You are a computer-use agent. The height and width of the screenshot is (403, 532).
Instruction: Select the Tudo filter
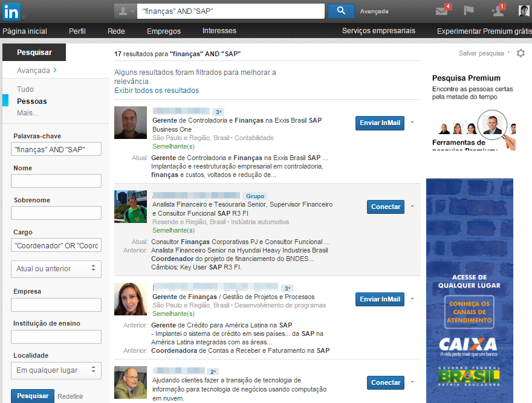tap(25, 89)
